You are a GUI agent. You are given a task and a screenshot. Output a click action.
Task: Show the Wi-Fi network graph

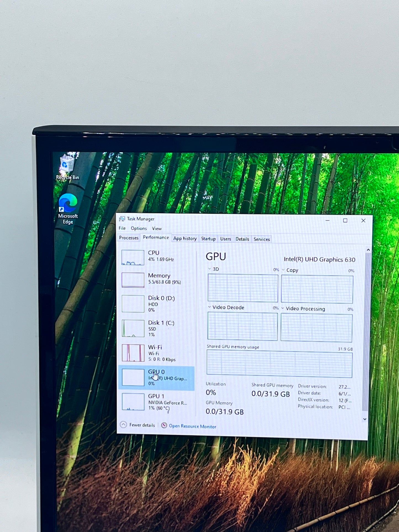pos(133,353)
